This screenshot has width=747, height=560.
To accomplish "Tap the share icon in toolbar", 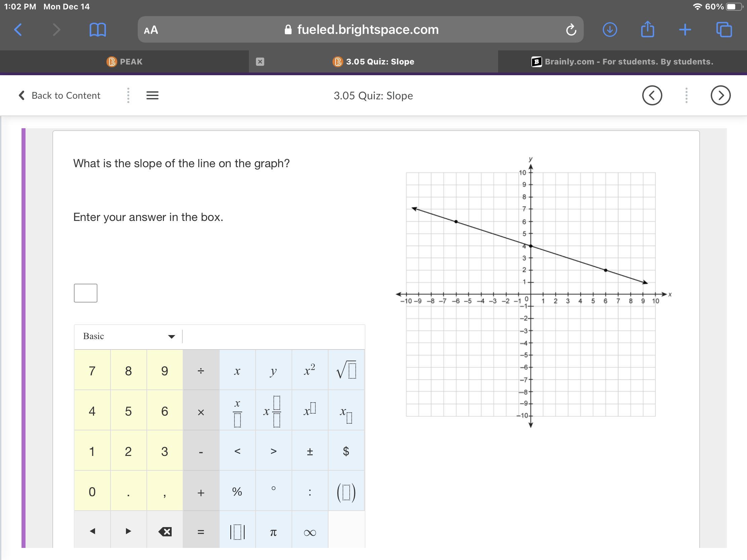I will (647, 29).
